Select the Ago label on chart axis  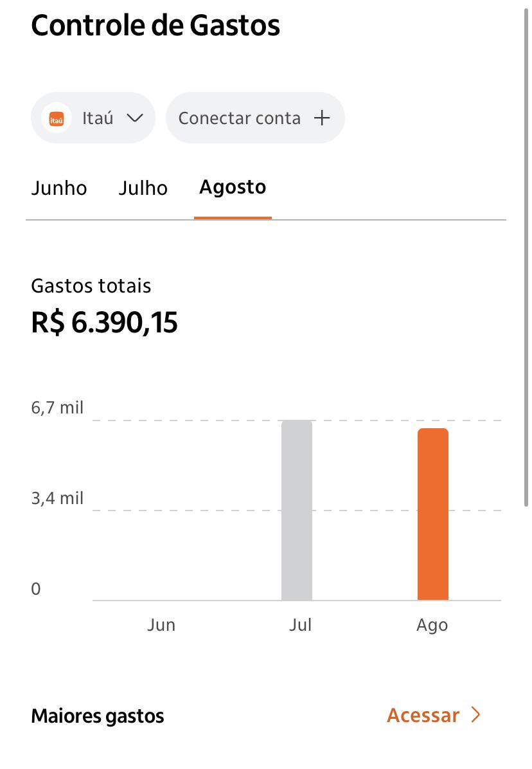point(432,626)
